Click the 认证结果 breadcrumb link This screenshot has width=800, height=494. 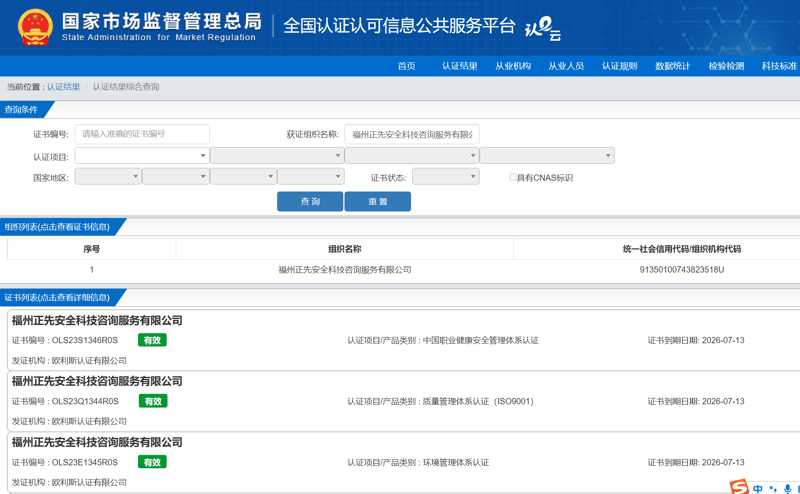(63, 87)
